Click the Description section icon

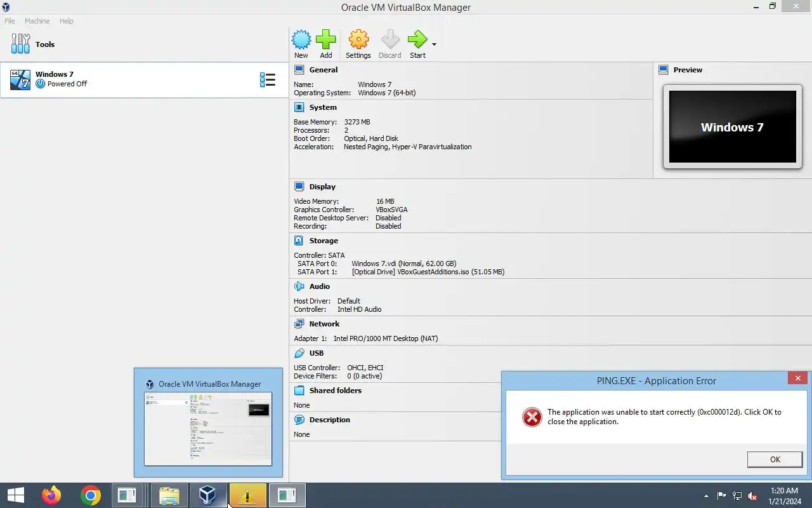coord(299,420)
